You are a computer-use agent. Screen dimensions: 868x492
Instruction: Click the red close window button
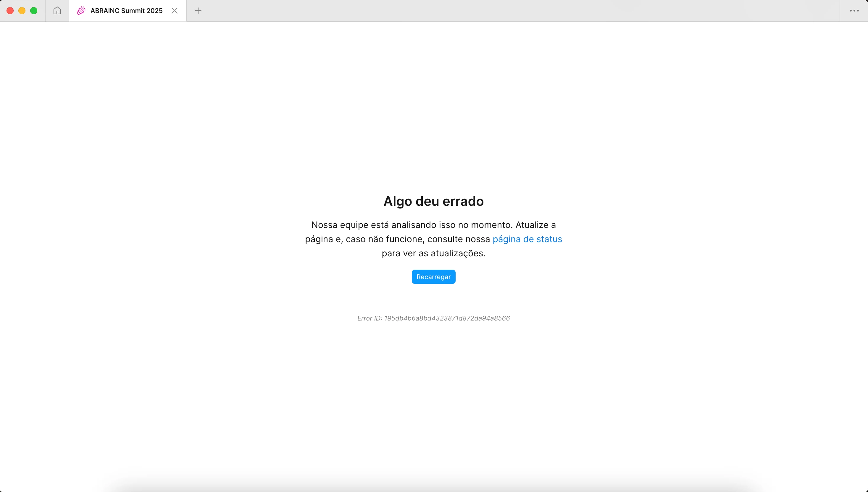point(10,11)
